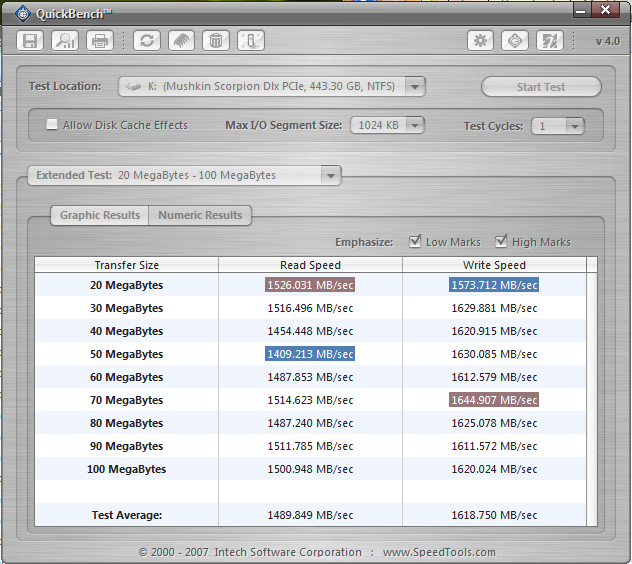632x564 pixels.
Task: Click the www.SpeedTools.com link
Action: tap(438, 552)
